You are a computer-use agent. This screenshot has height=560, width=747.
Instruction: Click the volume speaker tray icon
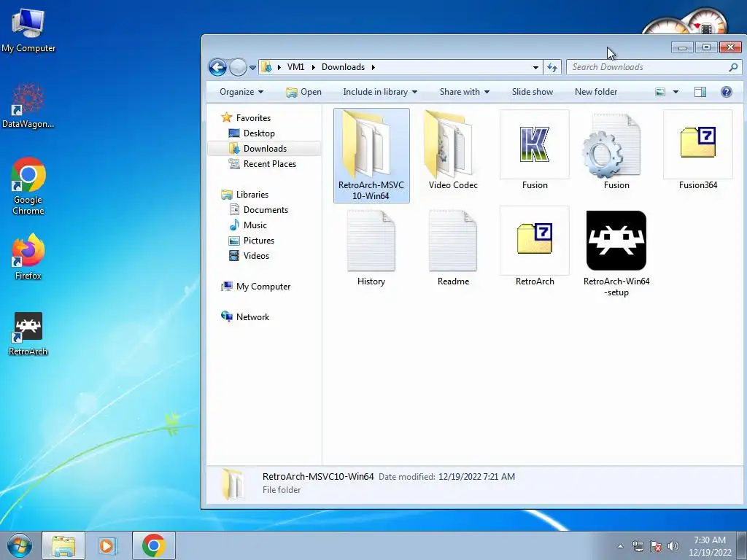coord(673,546)
